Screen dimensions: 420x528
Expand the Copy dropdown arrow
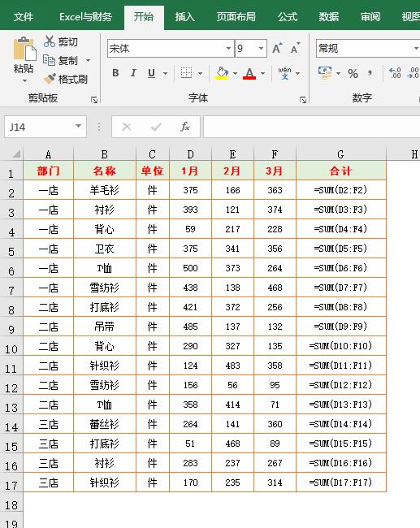coord(88,61)
